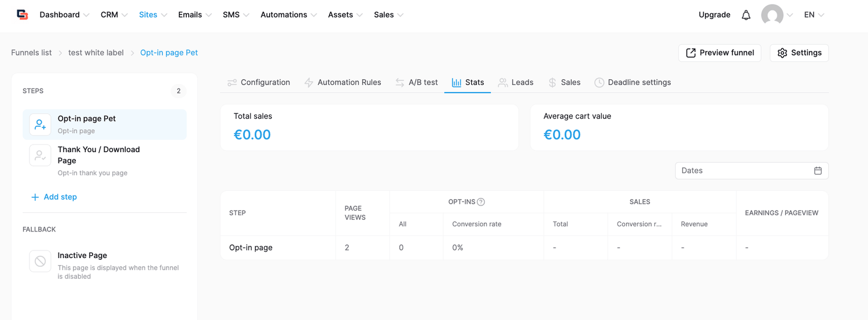Open the notifications bell
The height and width of the screenshot is (320, 868).
click(746, 15)
